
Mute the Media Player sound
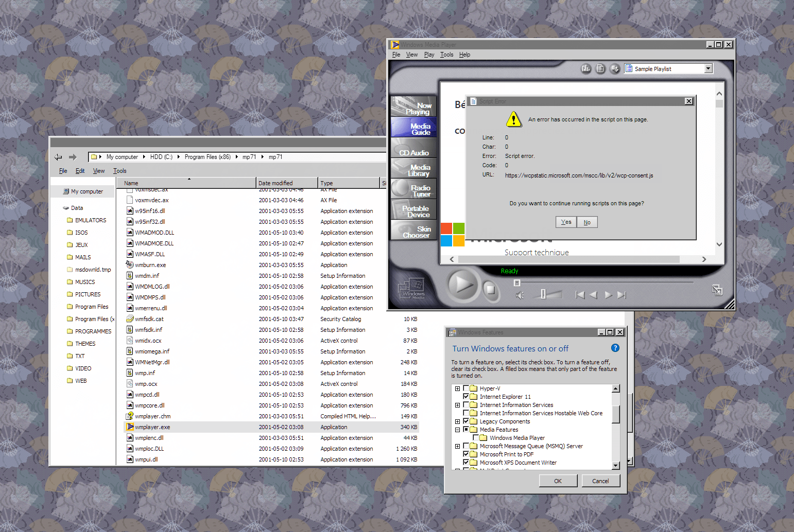pos(520,295)
